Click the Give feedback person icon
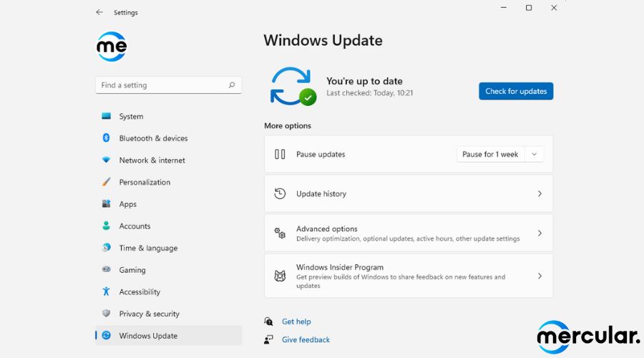Viewport: 644px width, 358px height. click(x=268, y=339)
